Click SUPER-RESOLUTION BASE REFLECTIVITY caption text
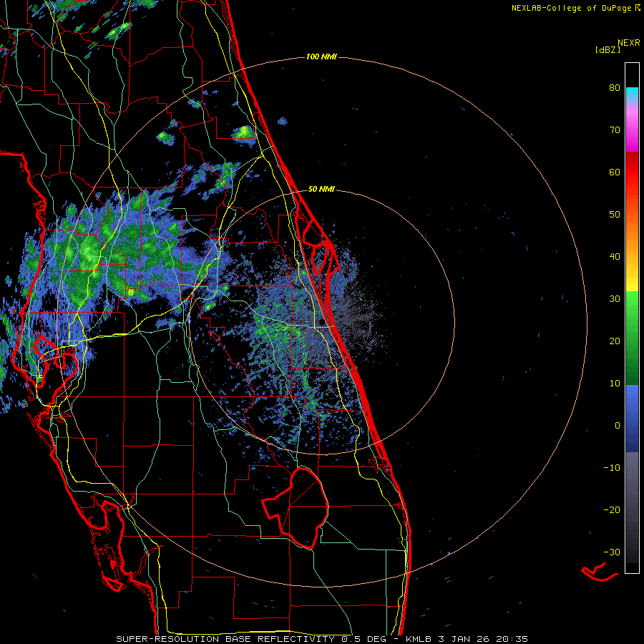The height and width of the screenshot is (644, 644). pyautogui.click(x=226, y=639)
